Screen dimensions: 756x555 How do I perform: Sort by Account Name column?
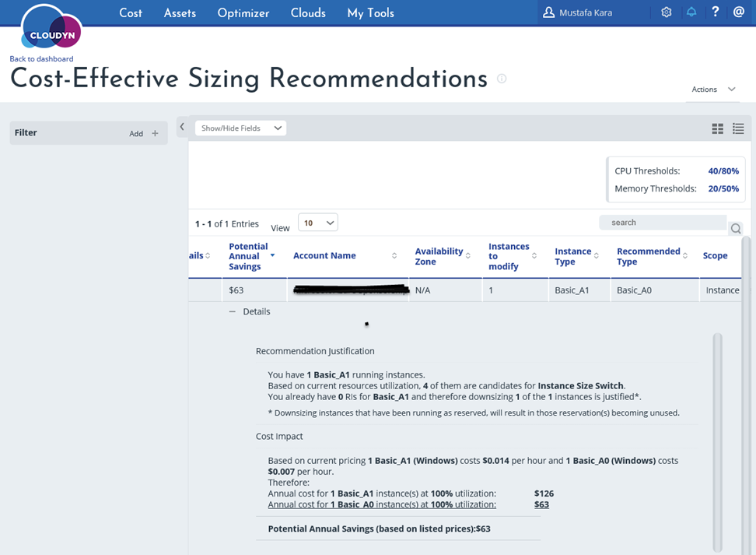tap(394, 256)
